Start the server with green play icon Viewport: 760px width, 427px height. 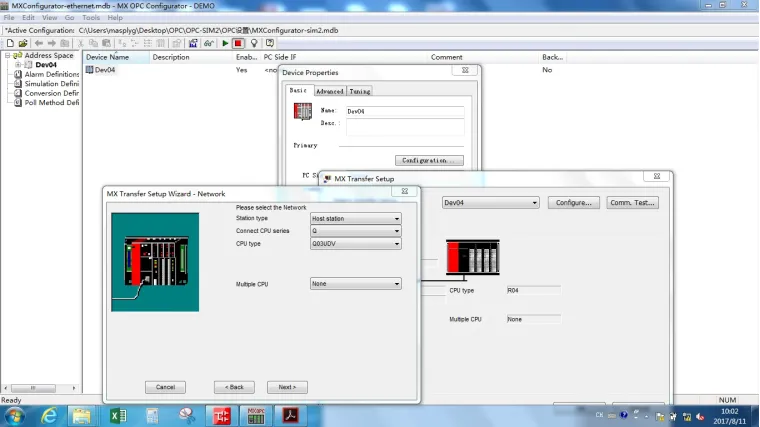click(x=225, y=43)
